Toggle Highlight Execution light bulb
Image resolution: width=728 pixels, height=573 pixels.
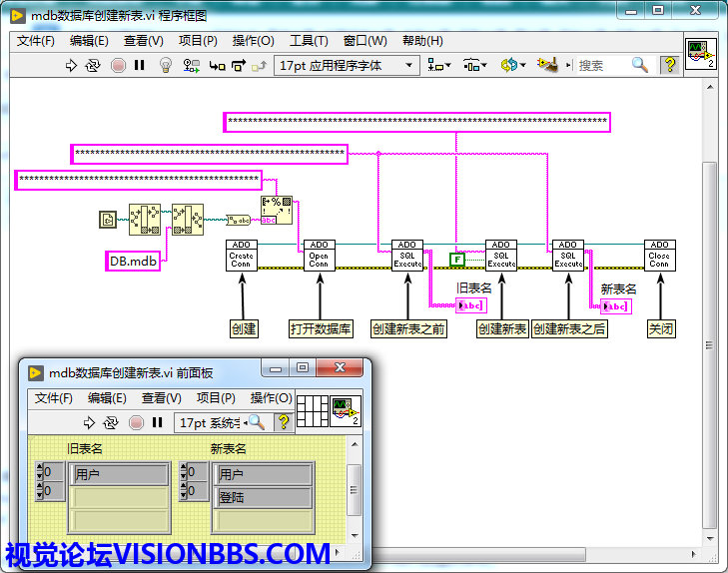point(167,65)
